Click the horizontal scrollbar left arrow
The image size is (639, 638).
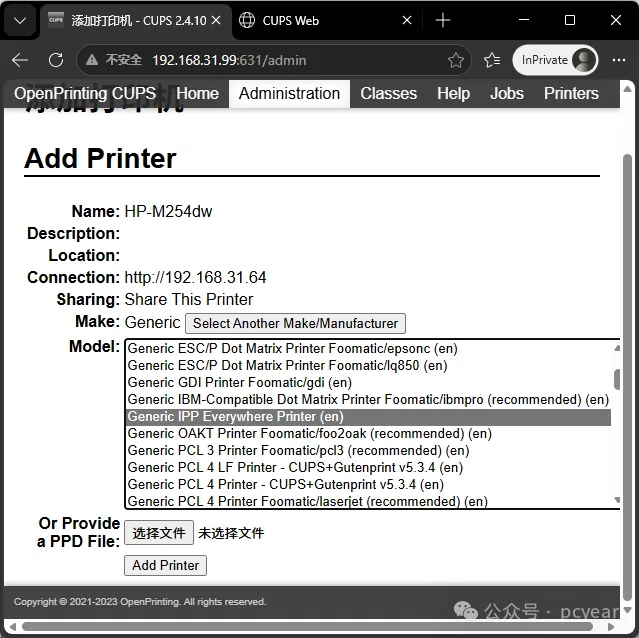[13, 627]
